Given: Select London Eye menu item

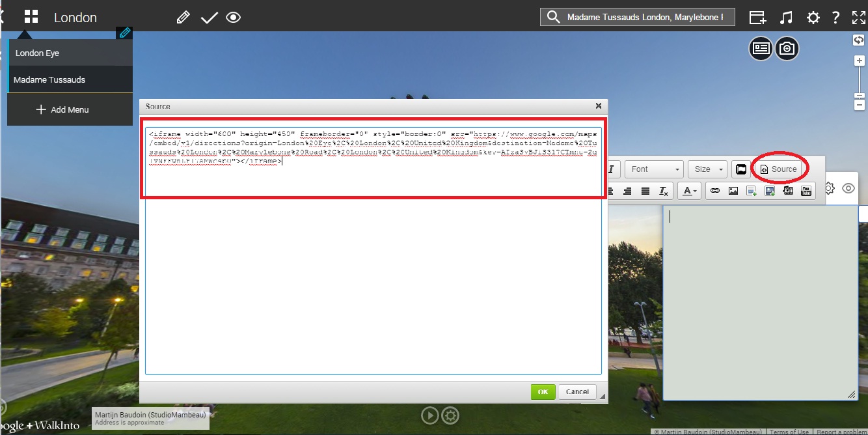Looking at the screenshot, I should pos(70,53).
